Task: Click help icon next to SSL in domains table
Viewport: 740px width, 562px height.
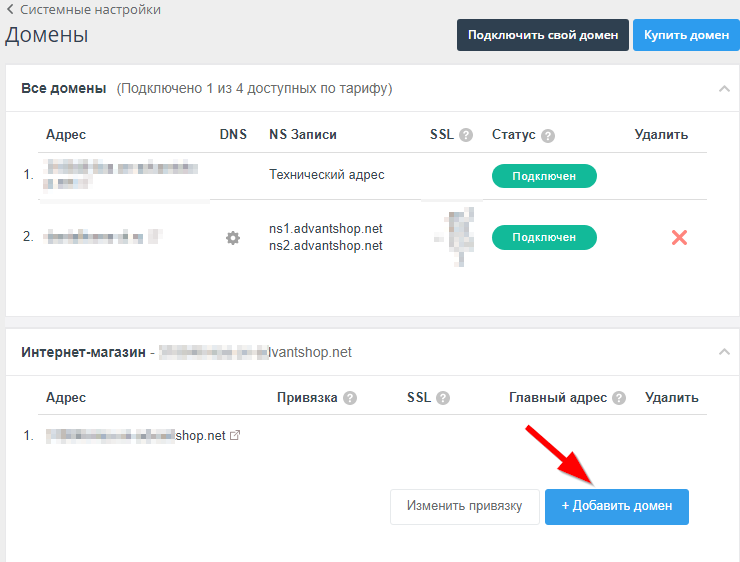Action: click(466, 135)
